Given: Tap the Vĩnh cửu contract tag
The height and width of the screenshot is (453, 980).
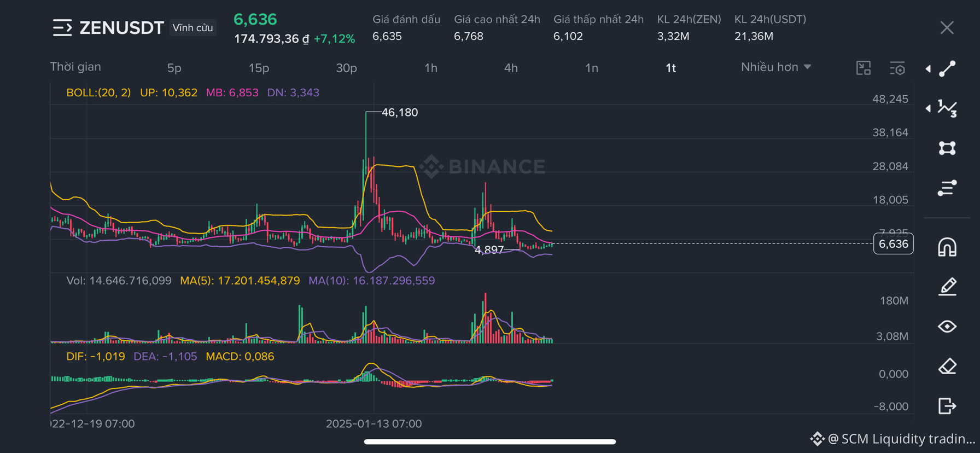Looking at the screenshot, I should click(x=192, y=28).
